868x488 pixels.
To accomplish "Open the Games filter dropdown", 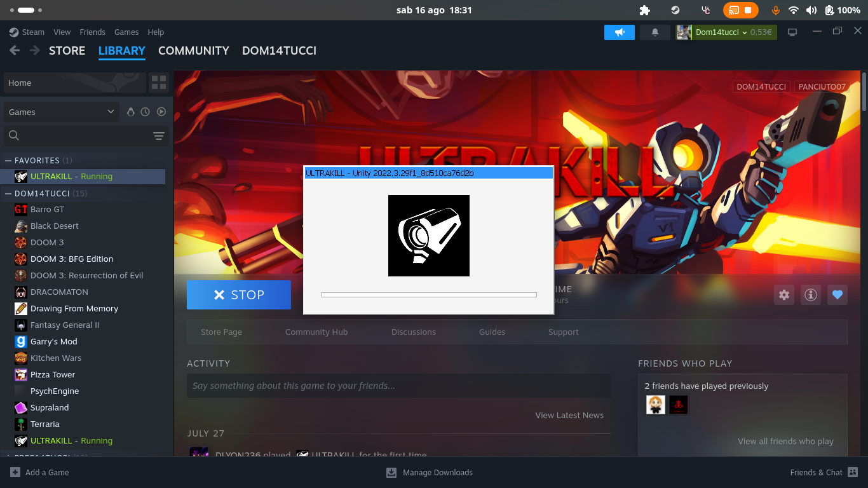I will [62, 112].
